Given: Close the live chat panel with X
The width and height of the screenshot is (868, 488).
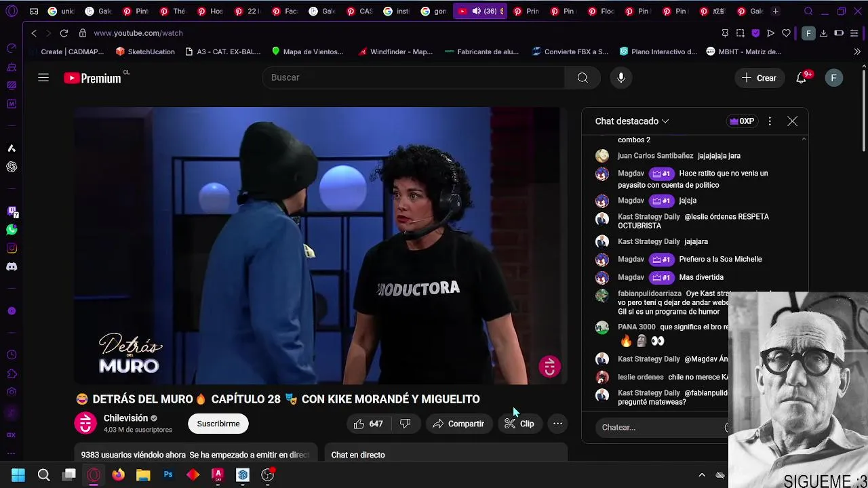Looking at the screenshot, I should pyautogui.click(x=792, y=121).
